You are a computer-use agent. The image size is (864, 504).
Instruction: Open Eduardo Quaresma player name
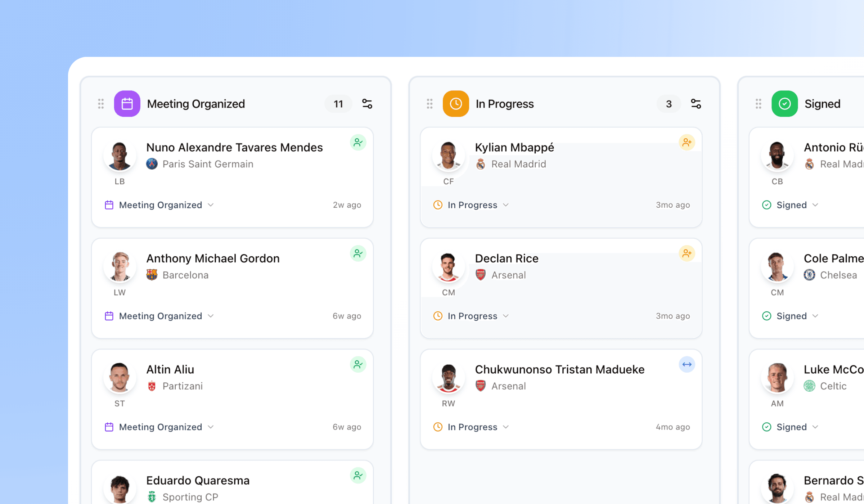click(198, 480)
